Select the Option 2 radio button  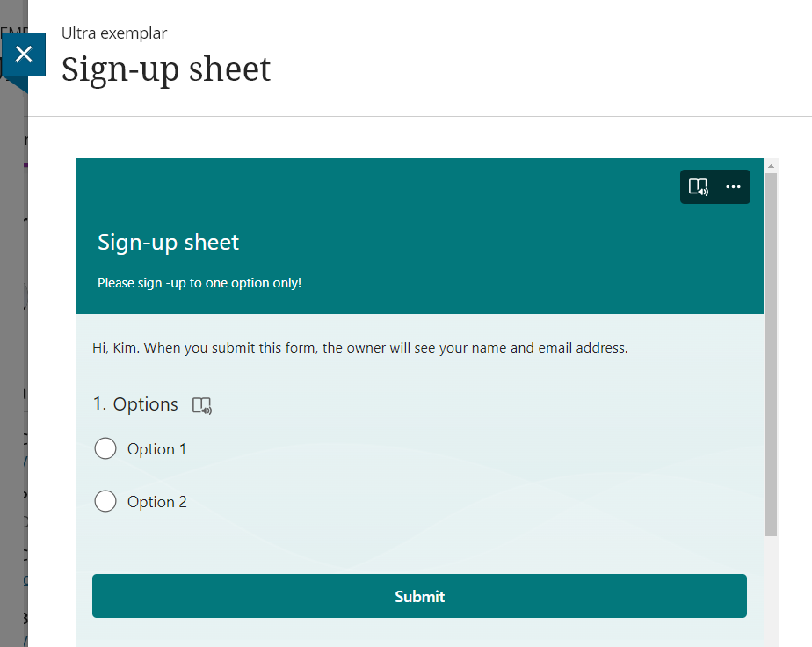click(105, 501)
